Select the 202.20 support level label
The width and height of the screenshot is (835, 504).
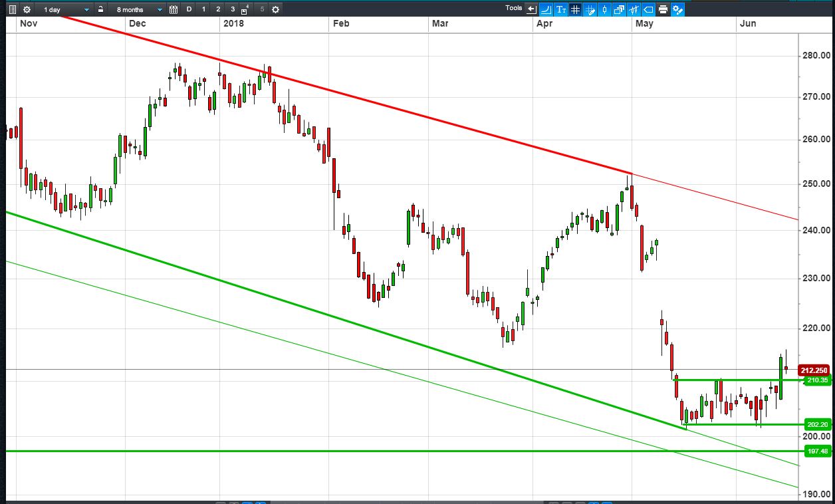[816, 424]
